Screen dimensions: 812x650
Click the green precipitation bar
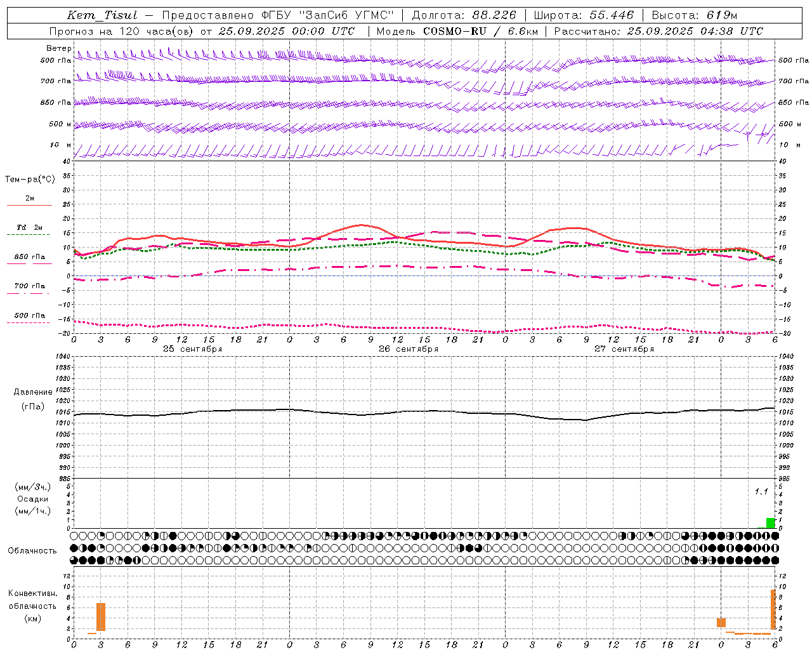click(771, 523)
